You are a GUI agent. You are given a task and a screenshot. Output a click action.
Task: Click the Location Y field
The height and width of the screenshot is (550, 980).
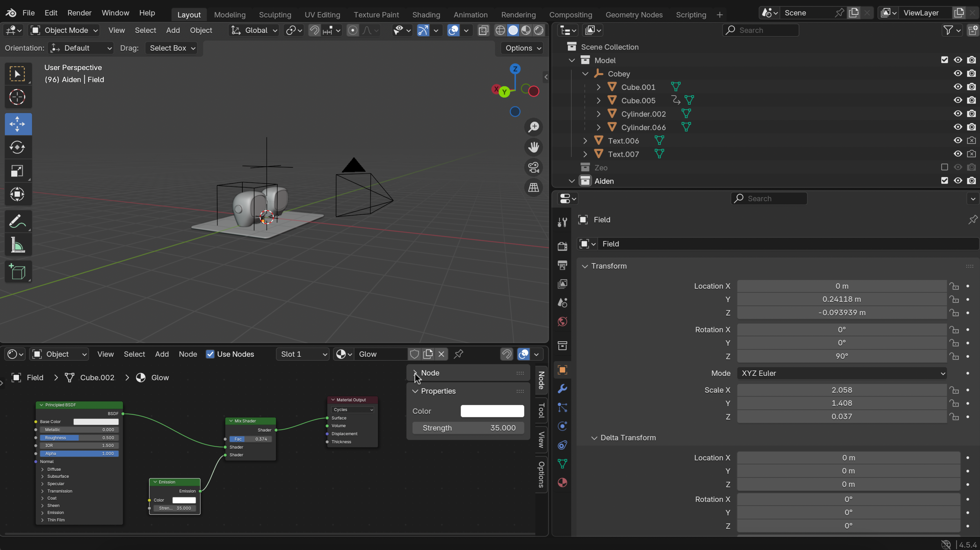pos(842,299)
